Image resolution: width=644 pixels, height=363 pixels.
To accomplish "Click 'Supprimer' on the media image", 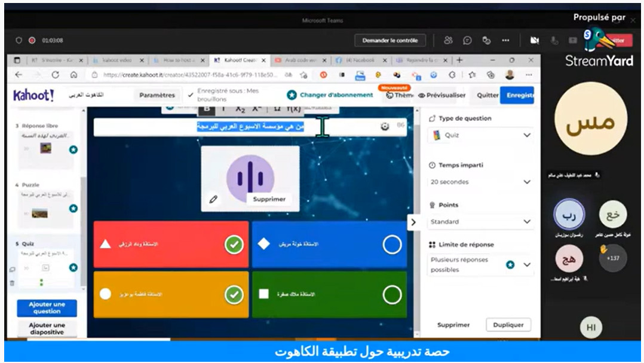I will 269,199.
